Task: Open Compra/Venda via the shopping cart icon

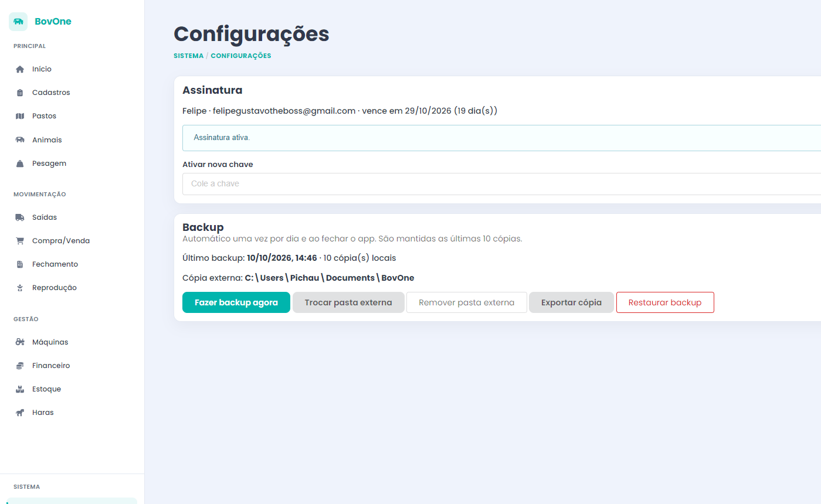Action: pos(20,241)
